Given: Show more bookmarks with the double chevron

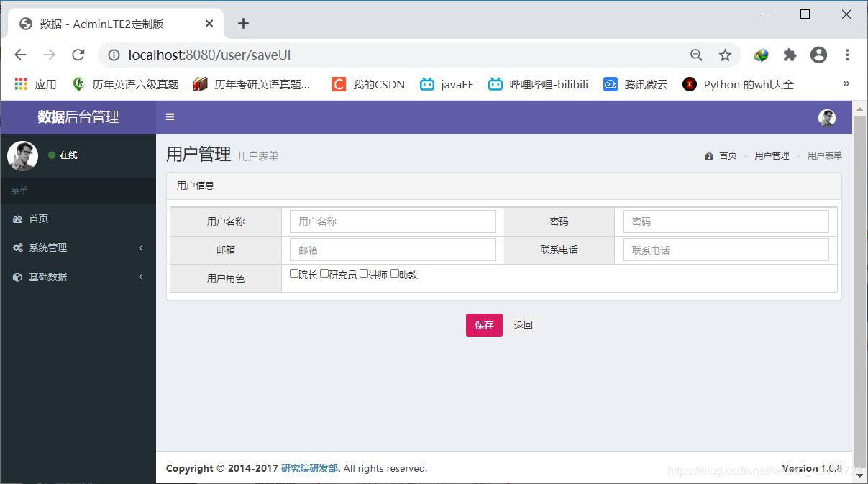Looking at the screenshot, I should point(846,83).
